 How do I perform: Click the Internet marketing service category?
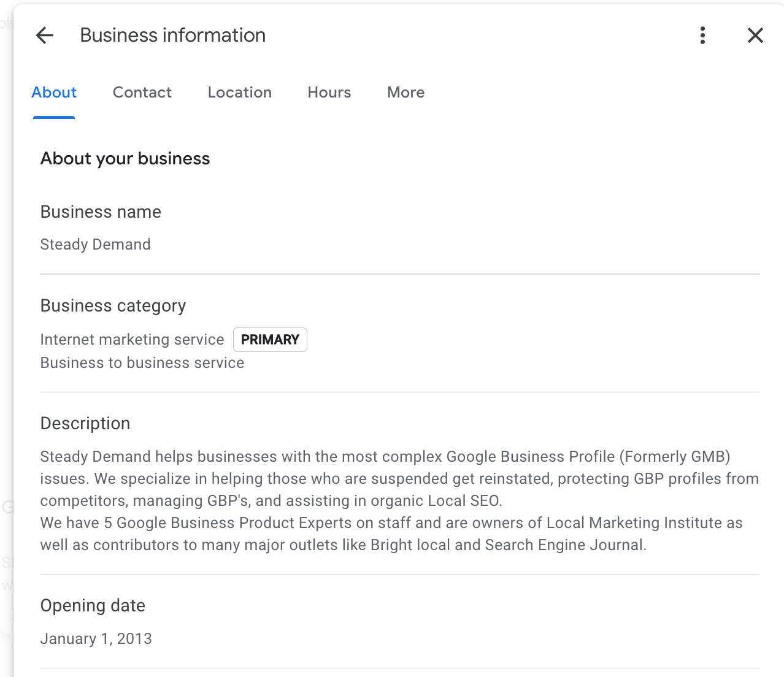coord(132,340)
